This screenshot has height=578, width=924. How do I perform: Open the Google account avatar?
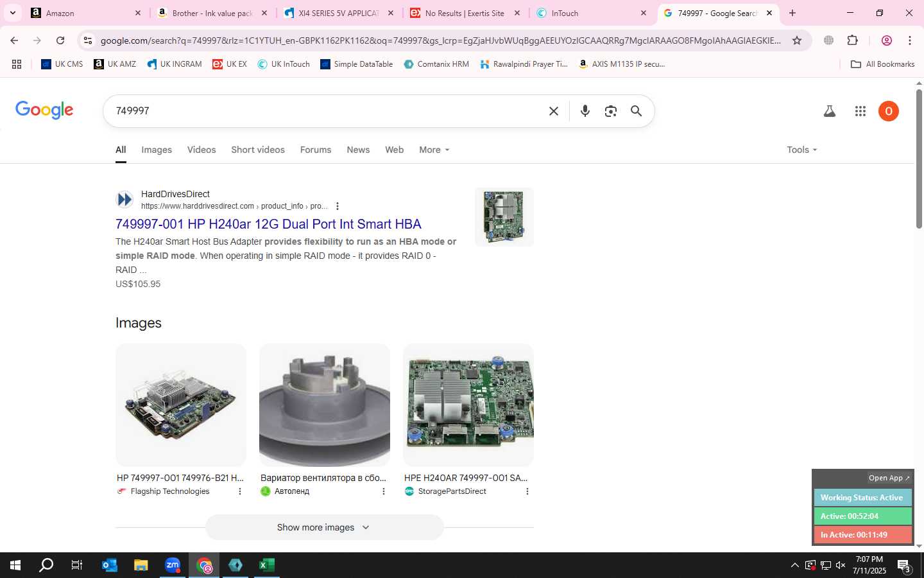pyautogui.click(x=889, y=111)
